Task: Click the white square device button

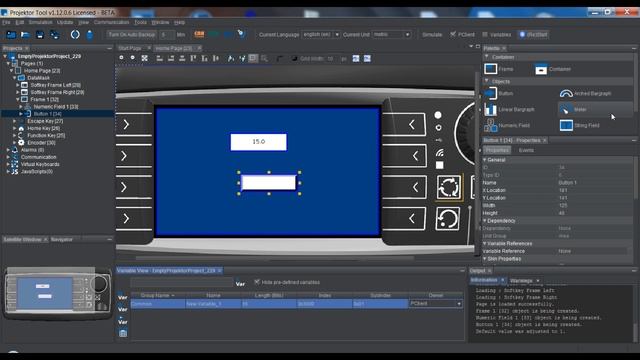Action: [x=439, y=165]
